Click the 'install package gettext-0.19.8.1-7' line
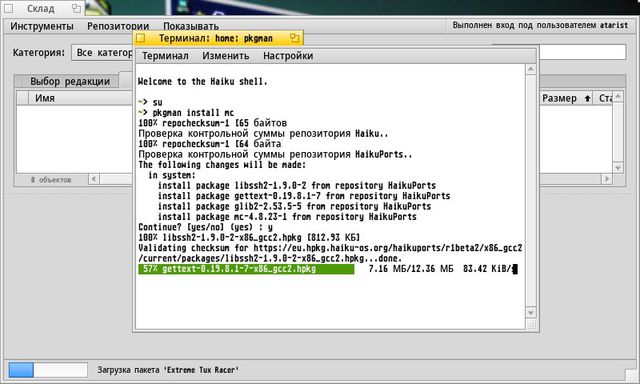This screenshot has height=384, width=640. coord(304,196)
